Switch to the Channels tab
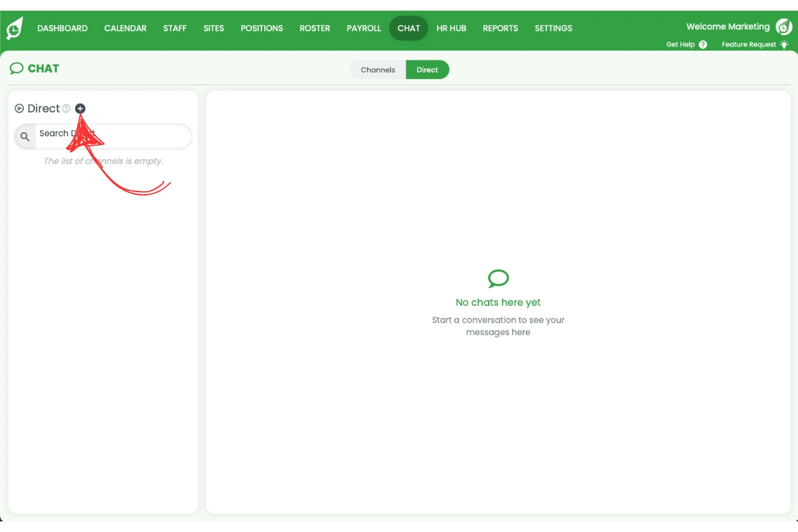798x532 pixels. coord(378,70)
